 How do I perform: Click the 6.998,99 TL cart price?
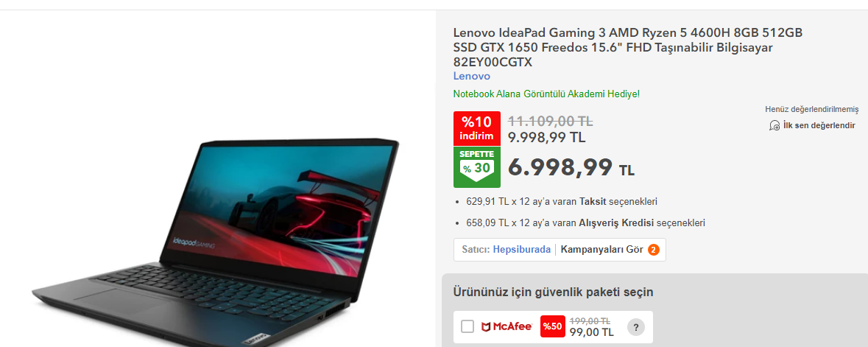(571, 167)
